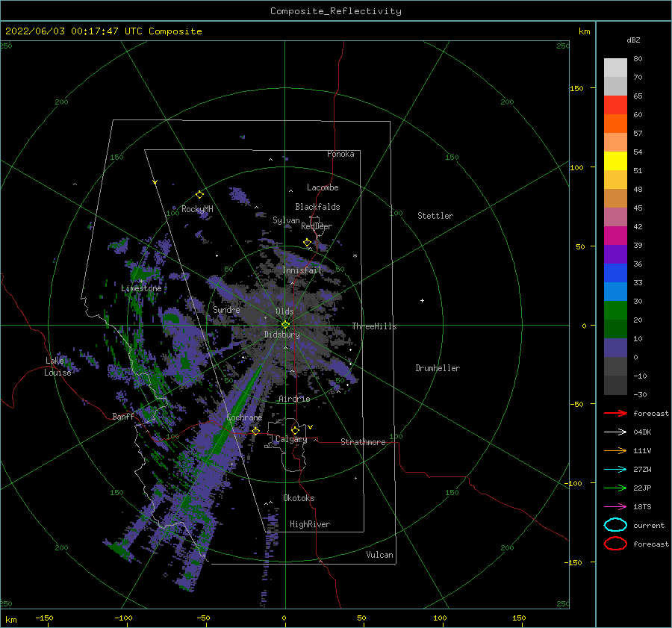Select the yellow diamond marker near Cochrane
The width and height of the screenshot is (672, 628).
pos(255,431)
